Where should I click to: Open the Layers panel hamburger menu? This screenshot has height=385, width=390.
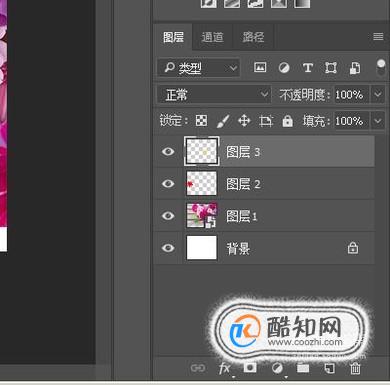[x=378, y=36]
